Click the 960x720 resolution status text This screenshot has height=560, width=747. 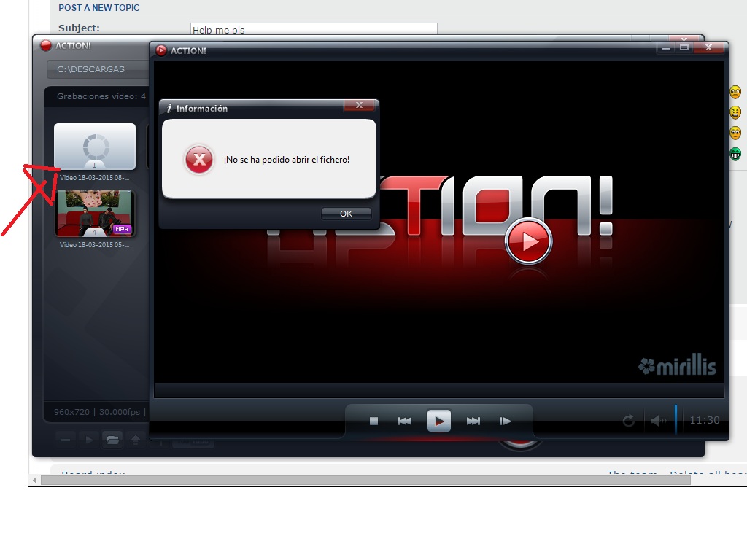coord(71,412)
